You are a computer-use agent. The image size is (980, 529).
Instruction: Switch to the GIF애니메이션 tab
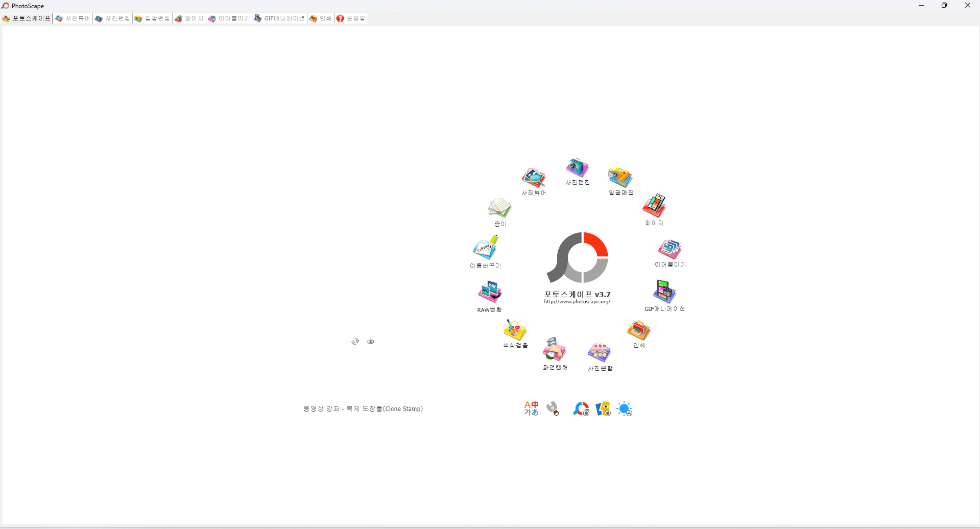click(279, 18)
